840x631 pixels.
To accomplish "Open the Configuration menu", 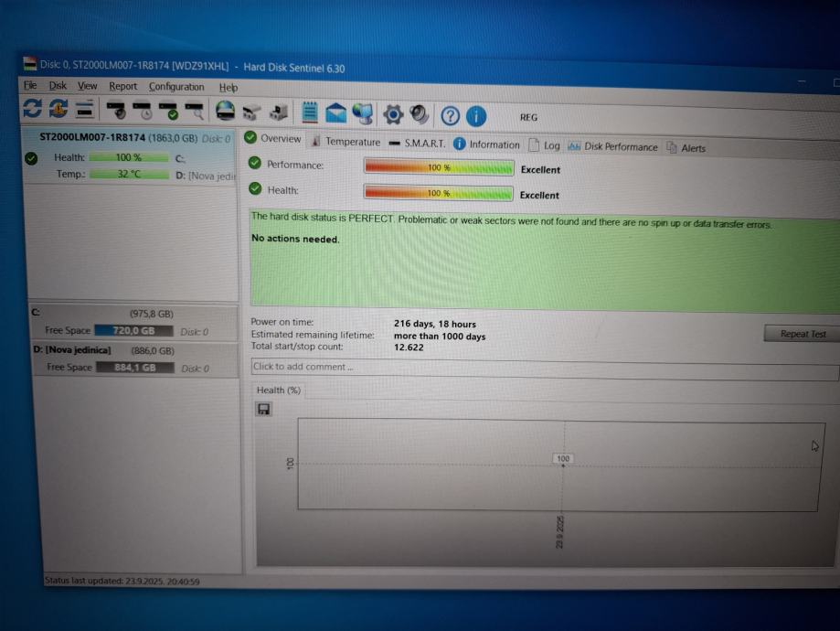I will (x=176, y=87).
